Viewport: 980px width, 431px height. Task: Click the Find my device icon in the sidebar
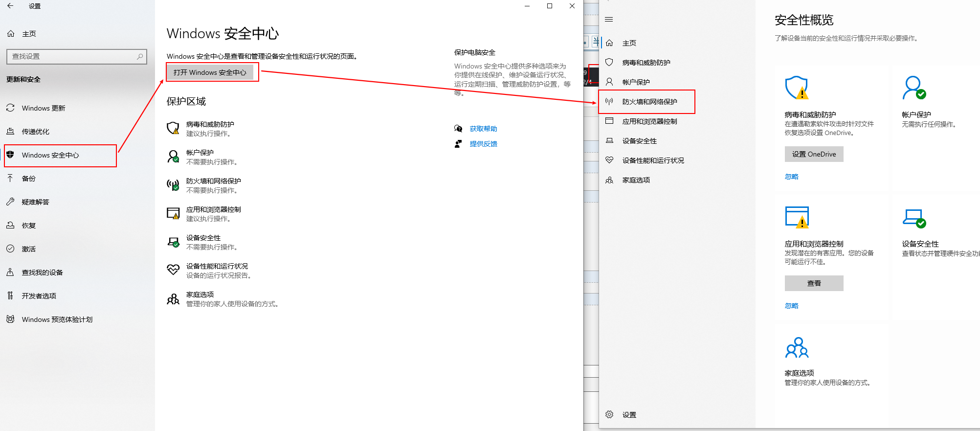(x=10, y=272)
